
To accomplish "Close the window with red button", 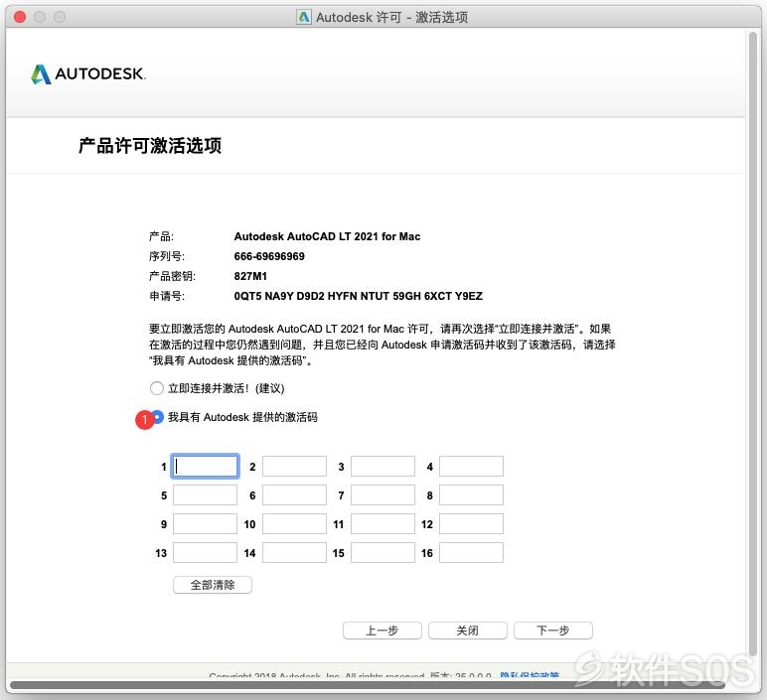I will coord(20,17).
